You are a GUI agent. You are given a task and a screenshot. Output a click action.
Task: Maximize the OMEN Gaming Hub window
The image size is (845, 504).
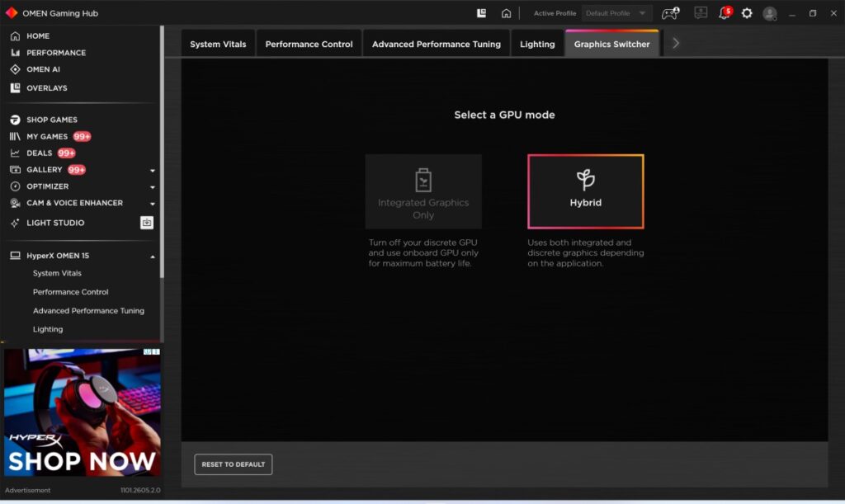pos(813,13)
